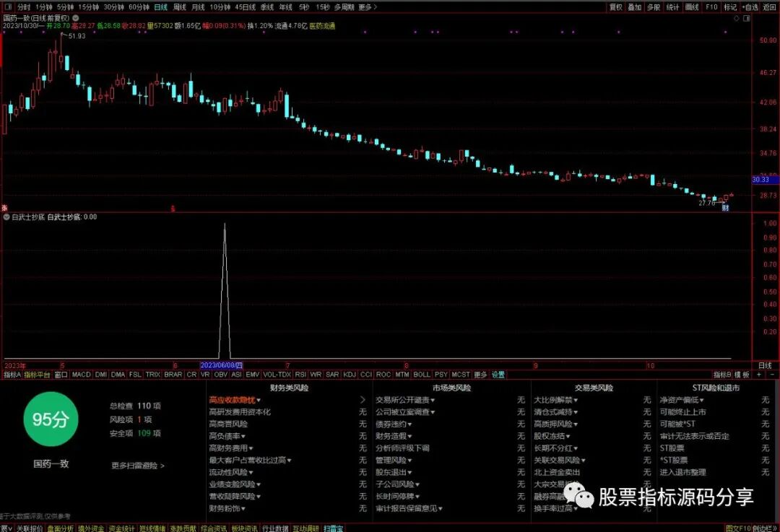Click the 财 marker at the latest candle
Screen dimensions: 780x532
pyautogui.click(x=725, y=208)
